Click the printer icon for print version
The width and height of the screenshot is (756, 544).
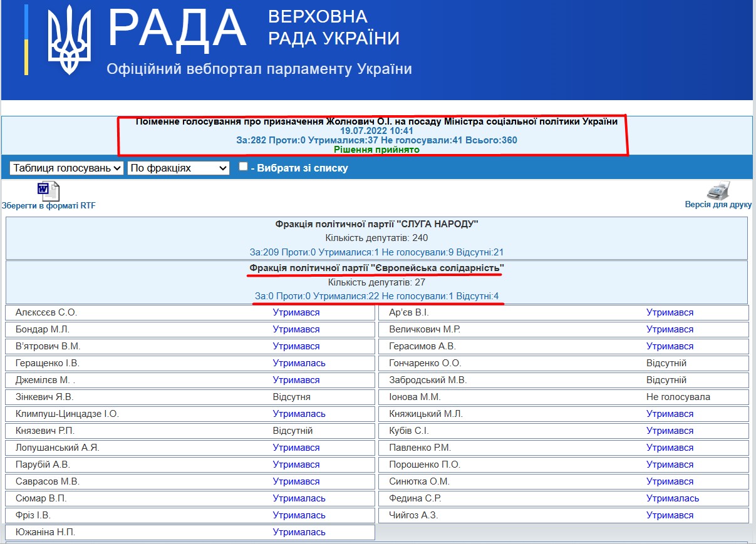(718, 190)
